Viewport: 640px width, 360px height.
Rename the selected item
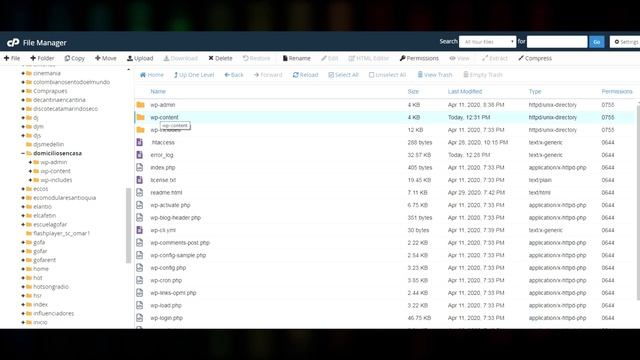pyautogui.click(x=297, y=58)
